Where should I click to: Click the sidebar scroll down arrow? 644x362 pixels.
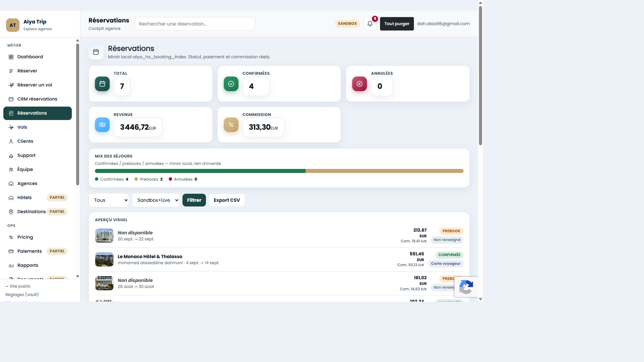click(x=78, y=276)
